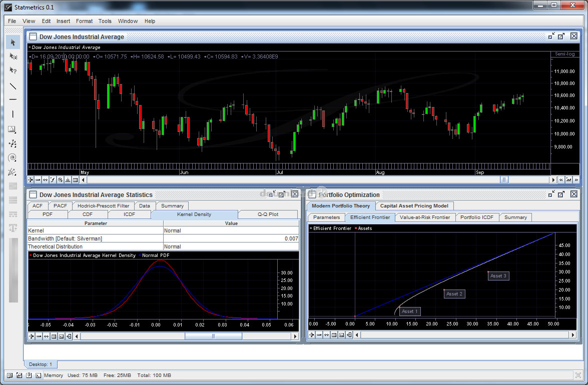This screenshot has height=385, width=588.
Task: Open the Format menu
Action: click(85, 21)
